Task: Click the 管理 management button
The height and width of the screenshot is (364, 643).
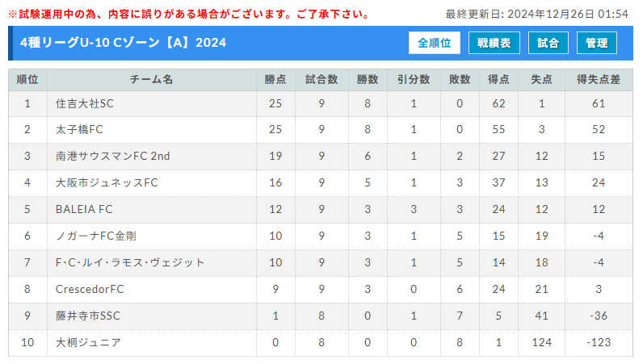Action: click(597, 43)
